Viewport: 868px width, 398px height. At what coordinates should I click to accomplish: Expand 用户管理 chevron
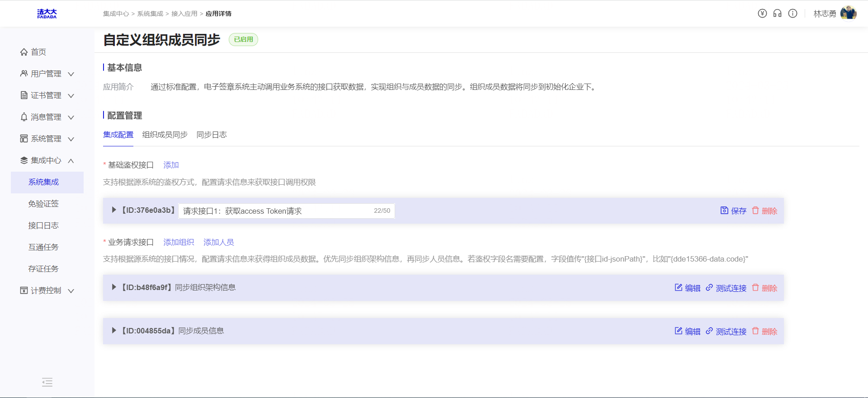coord(71,74)
